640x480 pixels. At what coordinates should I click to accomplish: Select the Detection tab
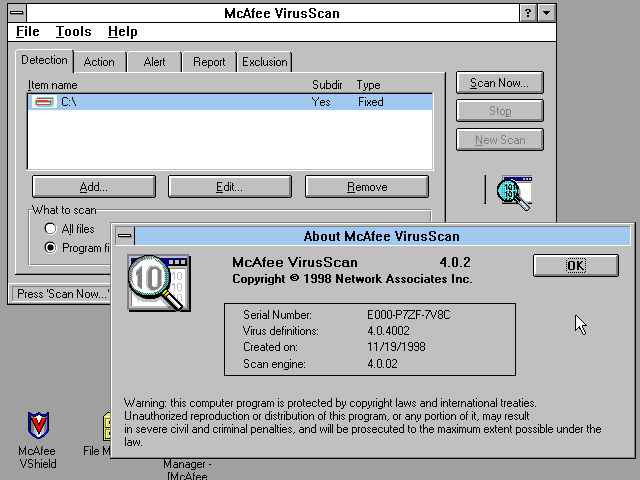[x=44, y=60]
